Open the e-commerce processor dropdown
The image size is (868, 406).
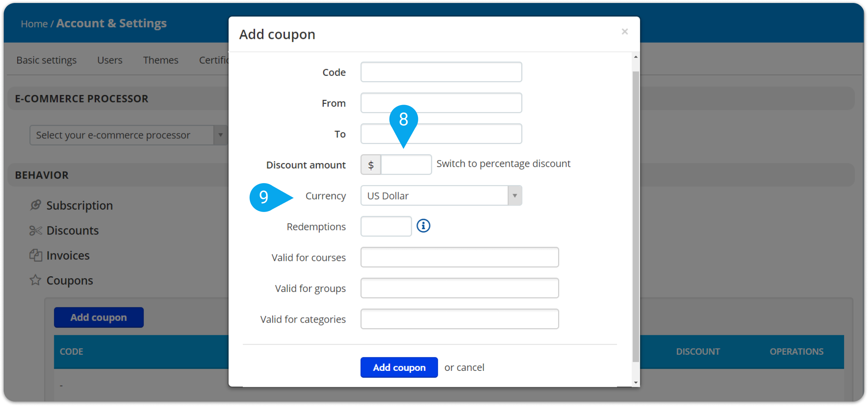tap(128, 135)
